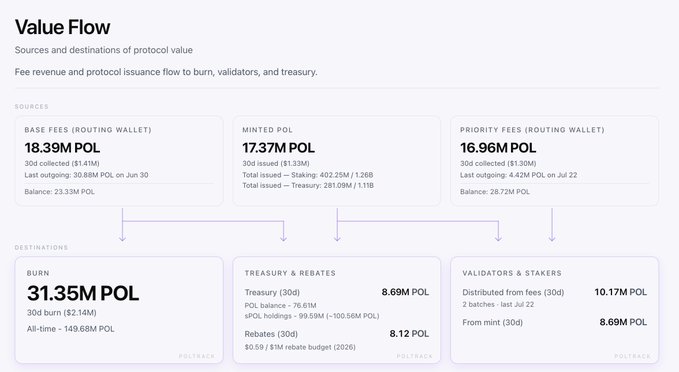Click 'Total issued — Staking: 402.25M / 1.26B'
Viewport: 679px width, 372px height.
point(307,175)
